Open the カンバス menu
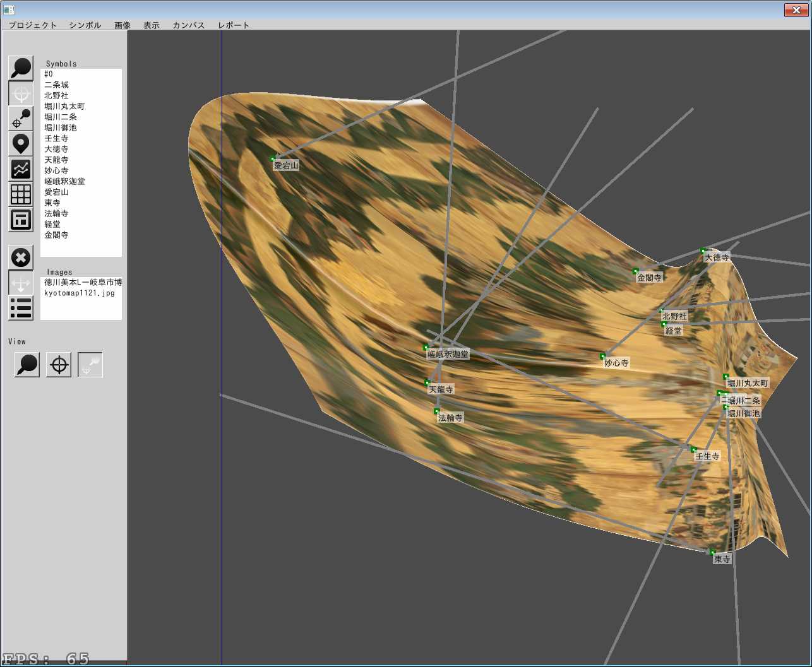The height and width of the screenshot is (667, 812). 189,25
